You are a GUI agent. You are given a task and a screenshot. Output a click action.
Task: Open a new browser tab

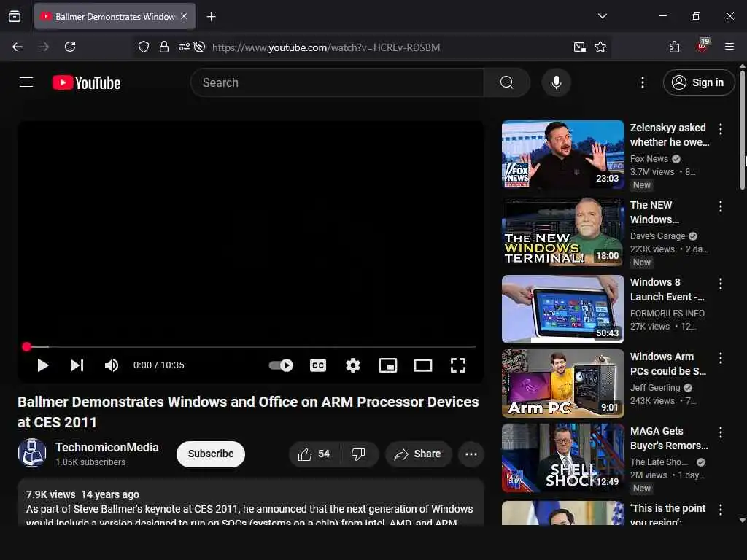point(211,17)
